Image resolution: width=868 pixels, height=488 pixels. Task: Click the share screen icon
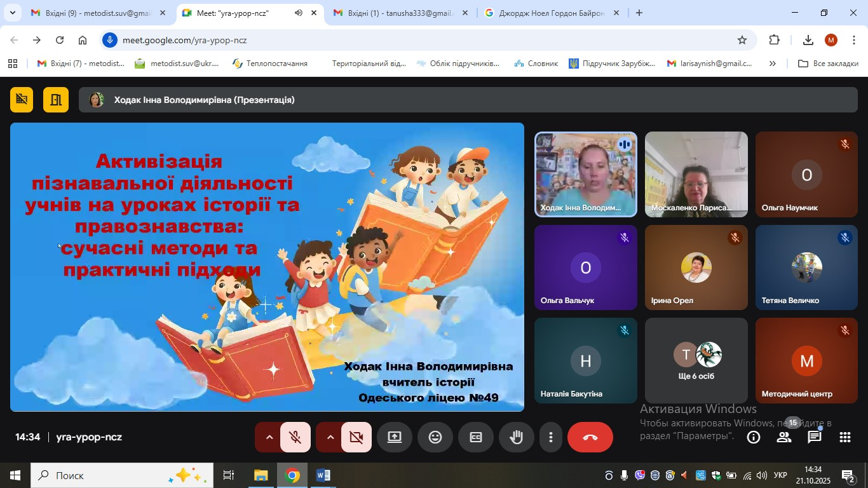[x=395, y=437]
